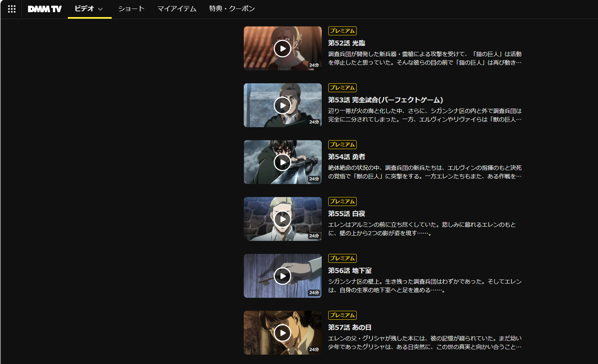Click 24分 duration label on episode 56 thumbnail
The width and height of the screenshot is (598, 364).
(x=314, y=292)
